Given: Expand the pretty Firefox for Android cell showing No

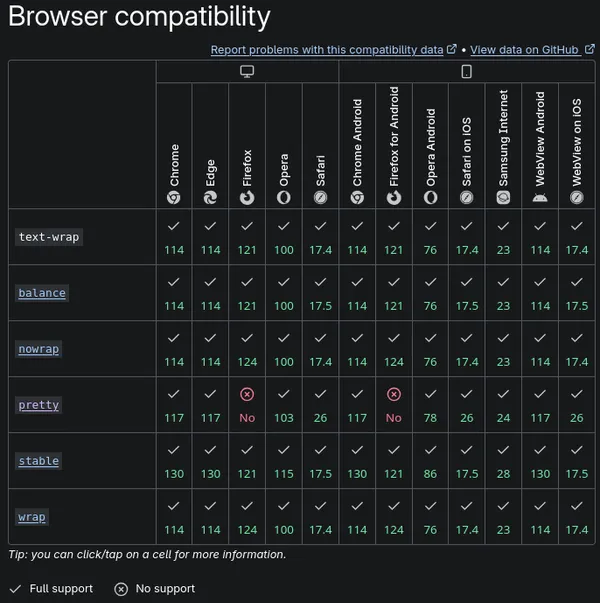Looking at the screenshot, I should [394, 405].
